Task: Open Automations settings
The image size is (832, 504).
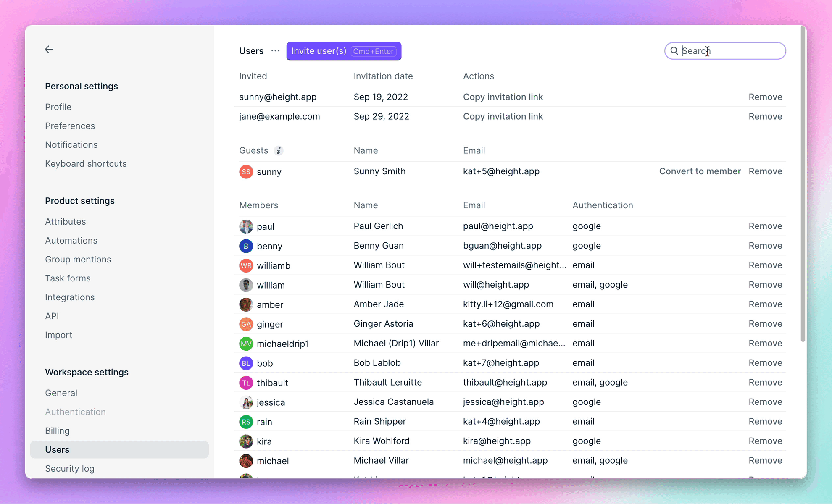Action: tap(71, 241)
